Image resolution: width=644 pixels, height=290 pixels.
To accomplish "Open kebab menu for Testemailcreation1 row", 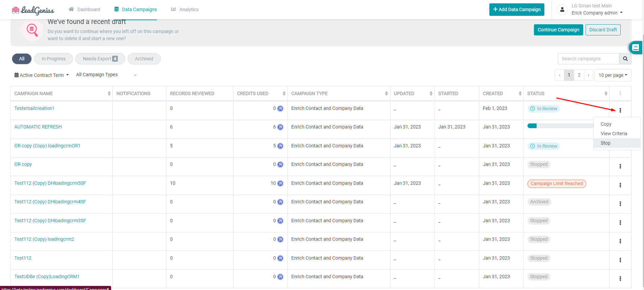I will [x=620, y=110].
